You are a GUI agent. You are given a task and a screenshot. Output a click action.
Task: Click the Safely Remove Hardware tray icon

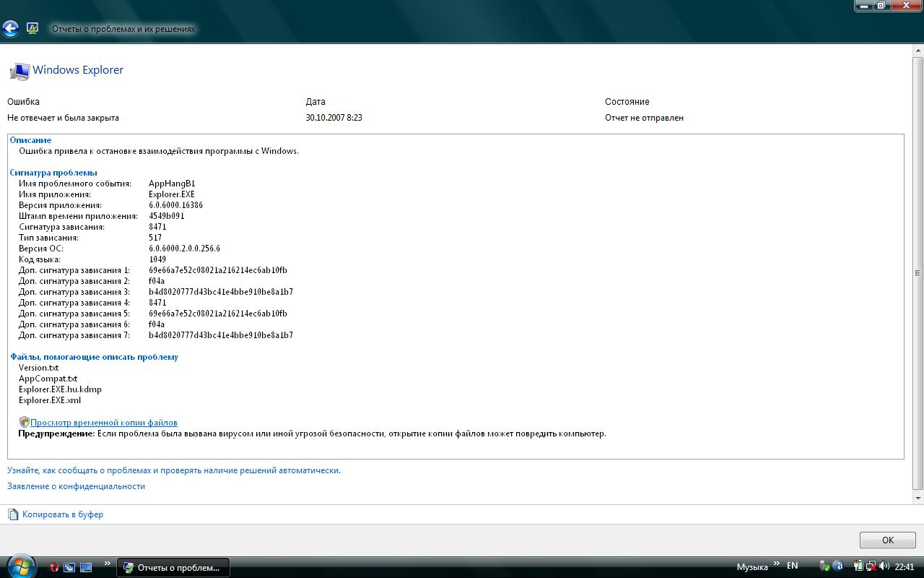(x=825, y=566)
